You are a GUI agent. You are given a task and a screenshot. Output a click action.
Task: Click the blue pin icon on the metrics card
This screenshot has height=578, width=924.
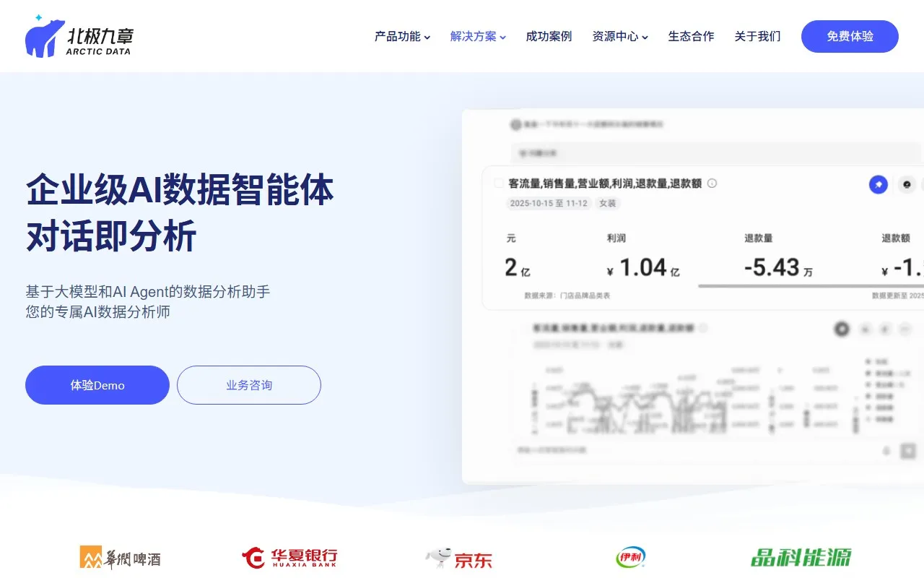878,184
